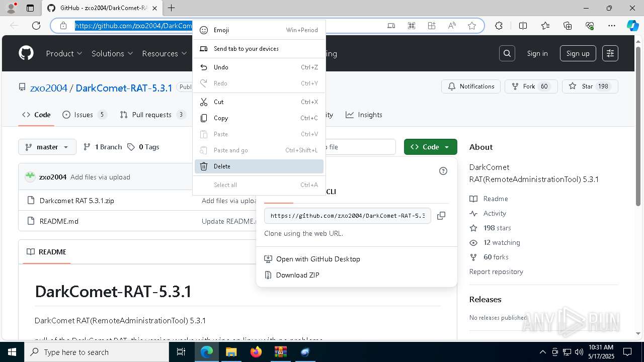Launch Firefox from taskbar
Screen dimensions: 644x362
click(256, 352)
